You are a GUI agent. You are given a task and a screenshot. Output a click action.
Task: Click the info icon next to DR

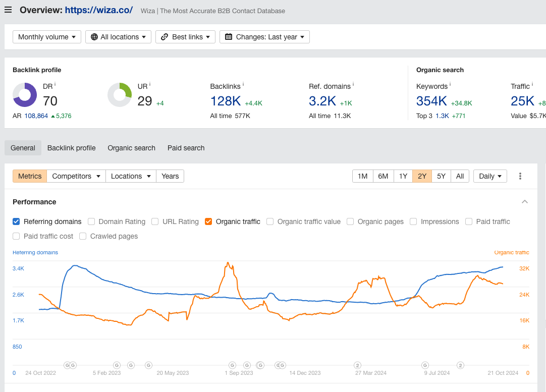55,84
